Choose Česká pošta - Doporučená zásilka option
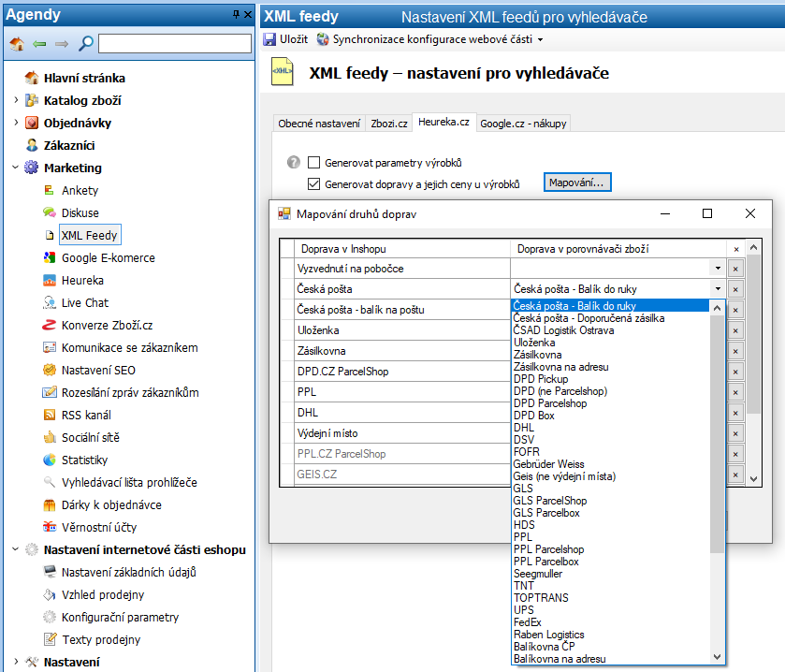The width and height of the screenshot is (785, 672). tap(589, 318)
